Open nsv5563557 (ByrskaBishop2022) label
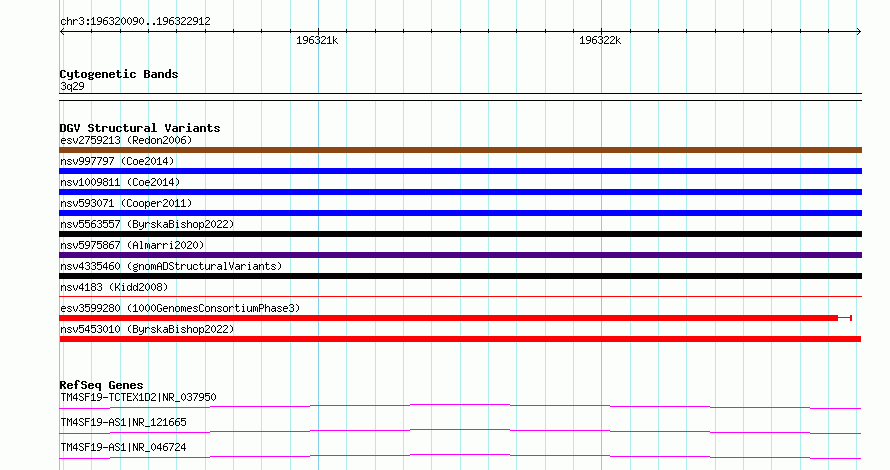The image size is (890, 470). 147,224
